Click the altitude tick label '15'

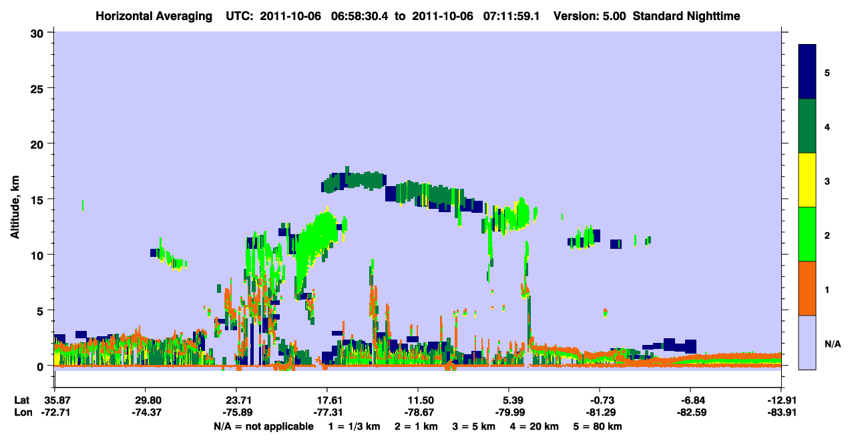(39, 199)
